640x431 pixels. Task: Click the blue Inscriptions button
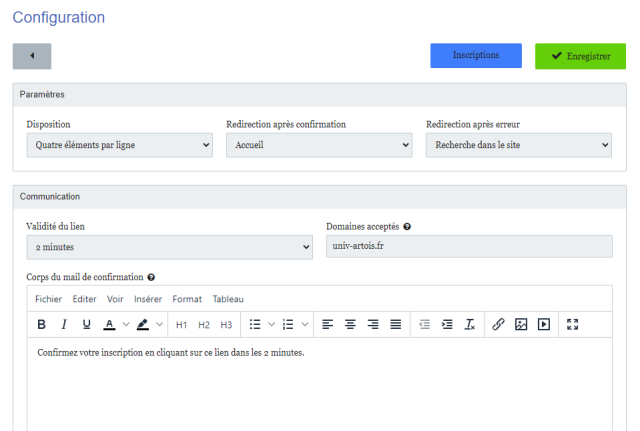tap(476, 56)
